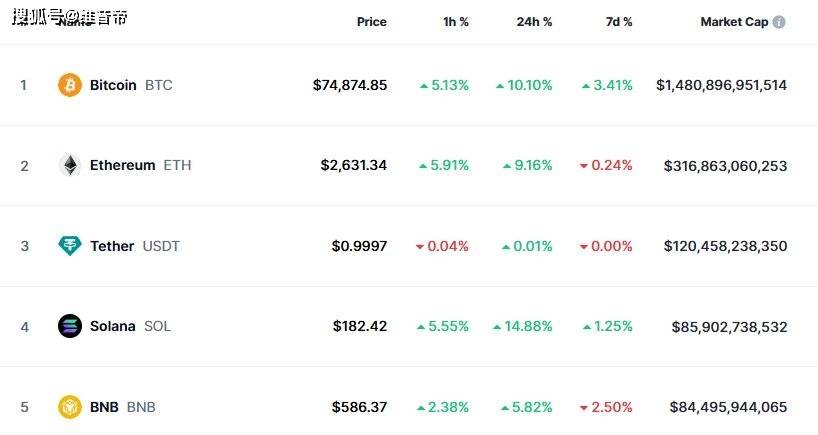Open the Solana SOL coin page
Viewport: 818px width, 435px height.
130,327
